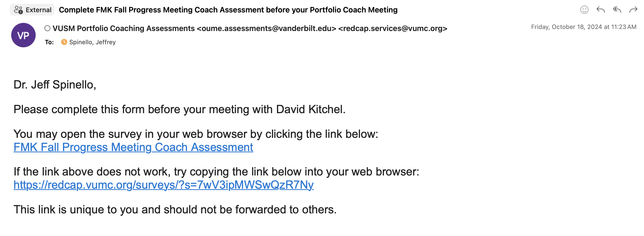Click the purple VP sender avatar

[x=23, y=35]
